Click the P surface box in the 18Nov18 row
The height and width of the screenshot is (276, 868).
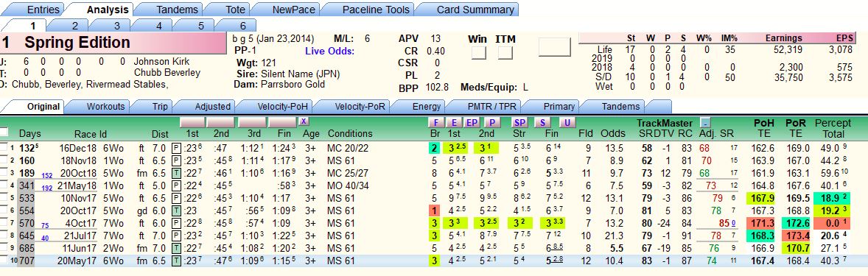pyautogui.click(x=176, y=160)
